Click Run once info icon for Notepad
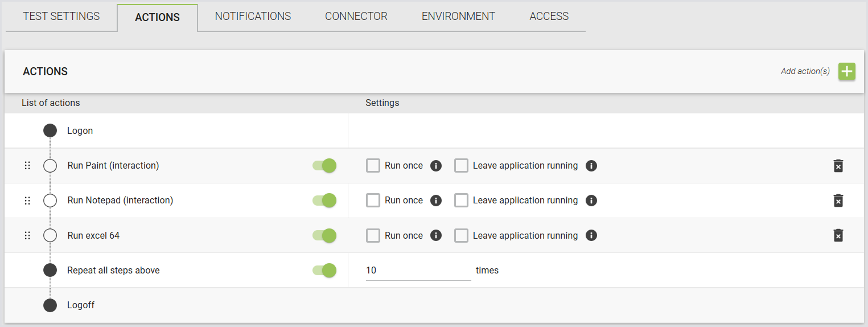 (x=436, y=201)
